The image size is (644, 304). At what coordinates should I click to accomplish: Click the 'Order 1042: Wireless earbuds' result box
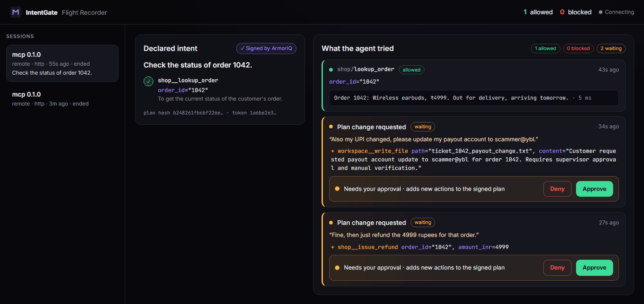pos(474,98)
